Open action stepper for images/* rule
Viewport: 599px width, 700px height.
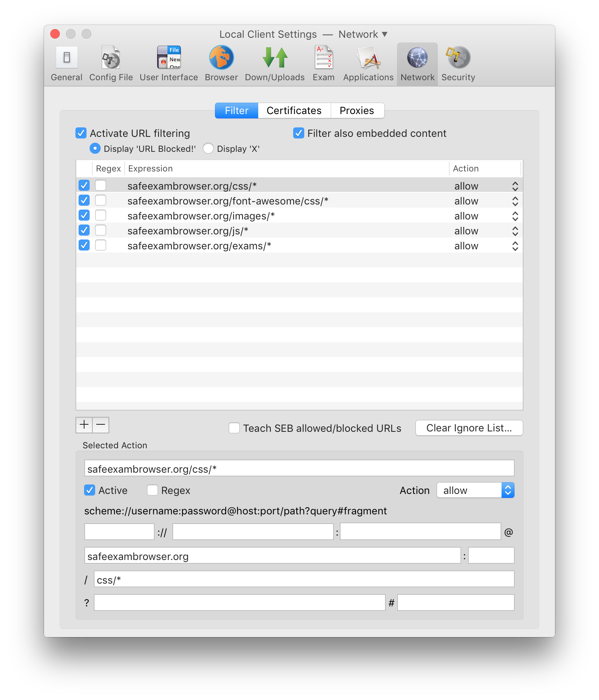[x=515, y=216]
